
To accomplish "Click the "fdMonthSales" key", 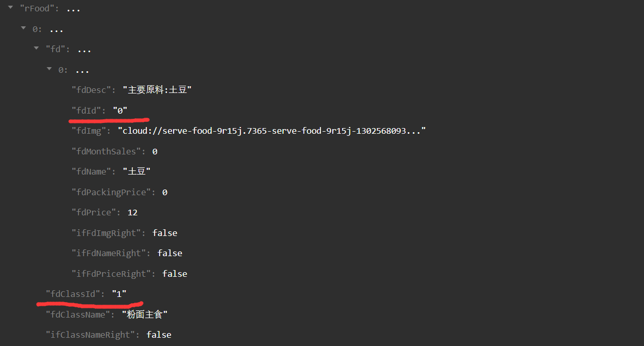I will 106,151.
